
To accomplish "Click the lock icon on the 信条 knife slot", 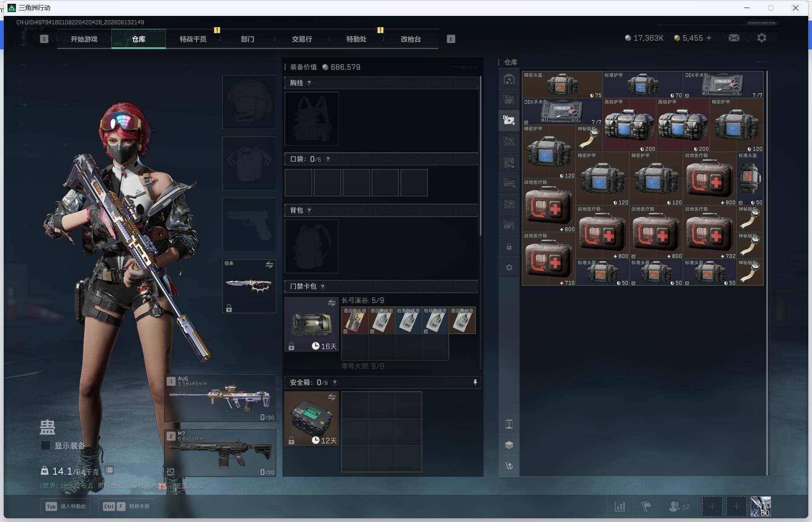I will (x=229, y=309).
